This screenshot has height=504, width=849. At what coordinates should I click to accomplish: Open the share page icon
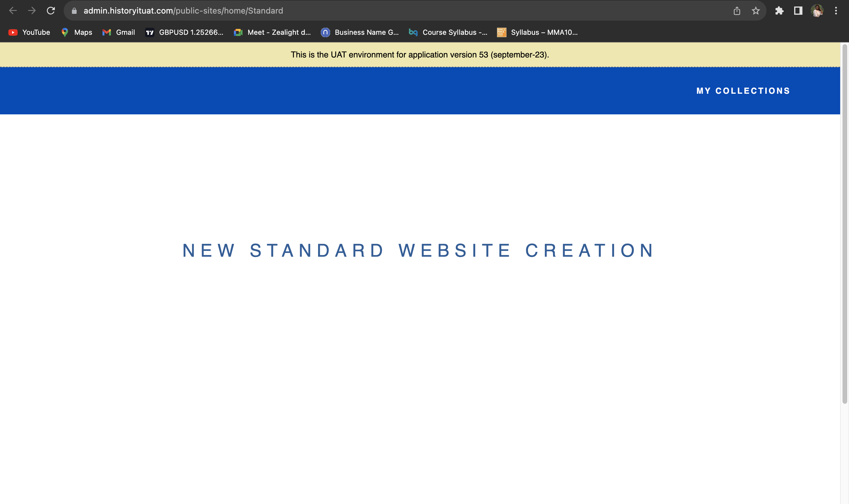pos(737,11)
